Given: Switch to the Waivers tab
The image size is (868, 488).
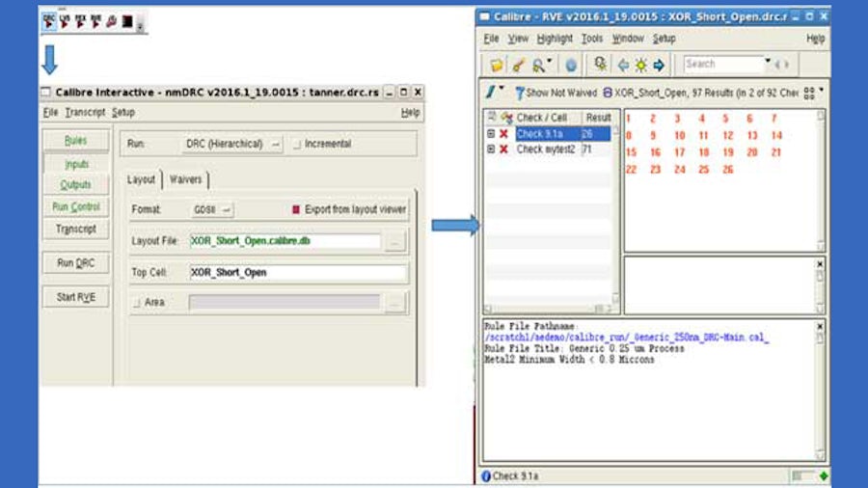Looking at the screenshot, I should (186, 179).
